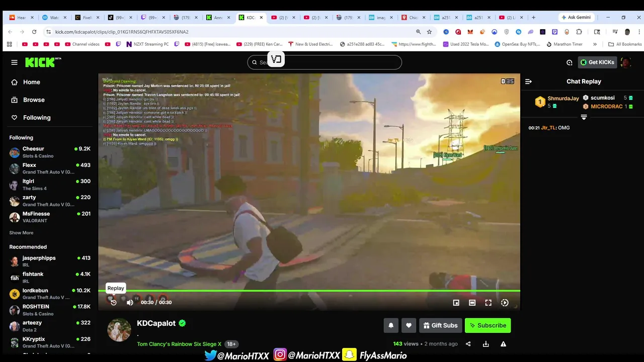This screenshot has width=644, height=362.
Task: Click into the Kick search field
Action: coord(325,62)
